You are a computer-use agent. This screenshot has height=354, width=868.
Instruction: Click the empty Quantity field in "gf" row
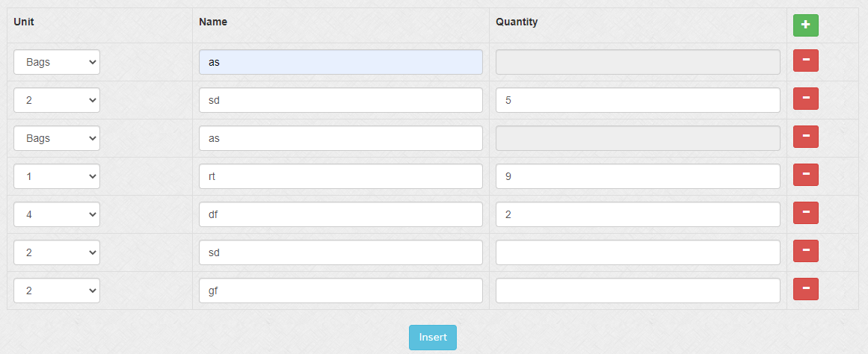638,291
